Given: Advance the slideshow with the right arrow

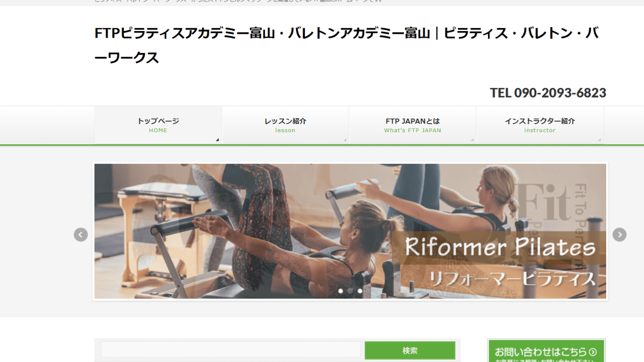Looking at the screenshot, I should click(x=619, y=235).
